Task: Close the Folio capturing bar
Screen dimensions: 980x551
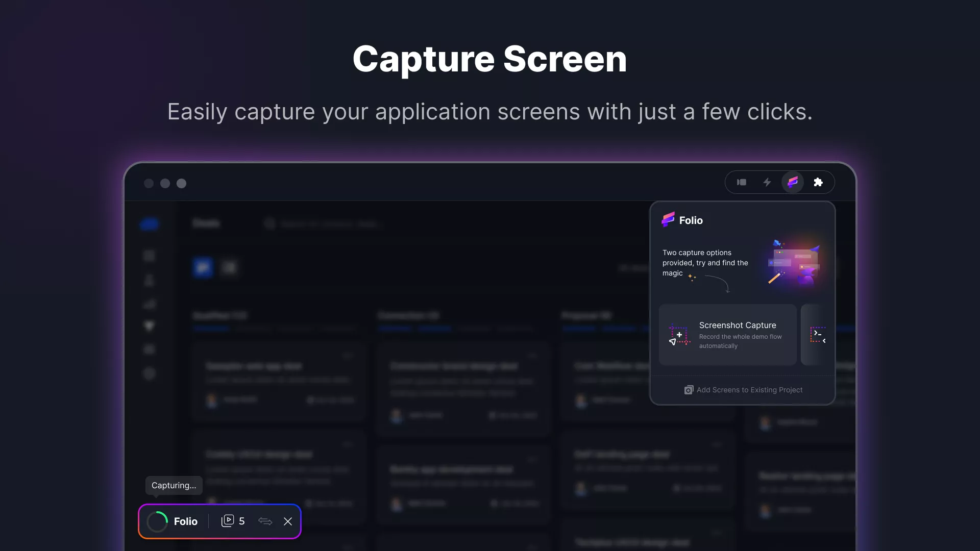Action: (288, 521)
